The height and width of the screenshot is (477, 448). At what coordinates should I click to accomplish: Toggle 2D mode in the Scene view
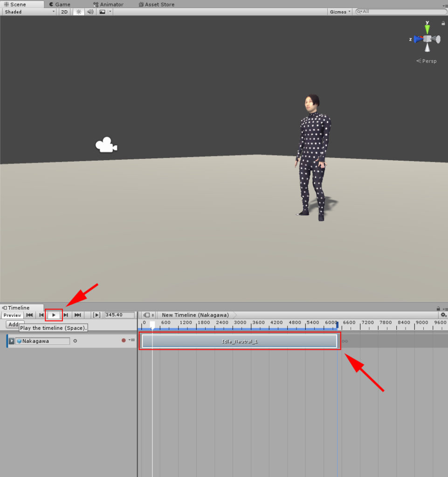(64, 12)
